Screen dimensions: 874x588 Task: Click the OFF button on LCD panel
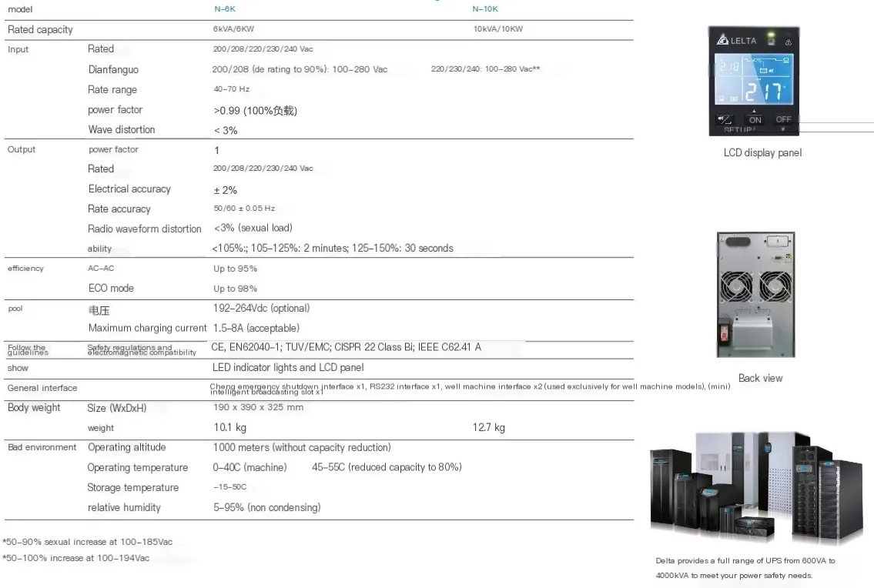click(x=783, y=119)
